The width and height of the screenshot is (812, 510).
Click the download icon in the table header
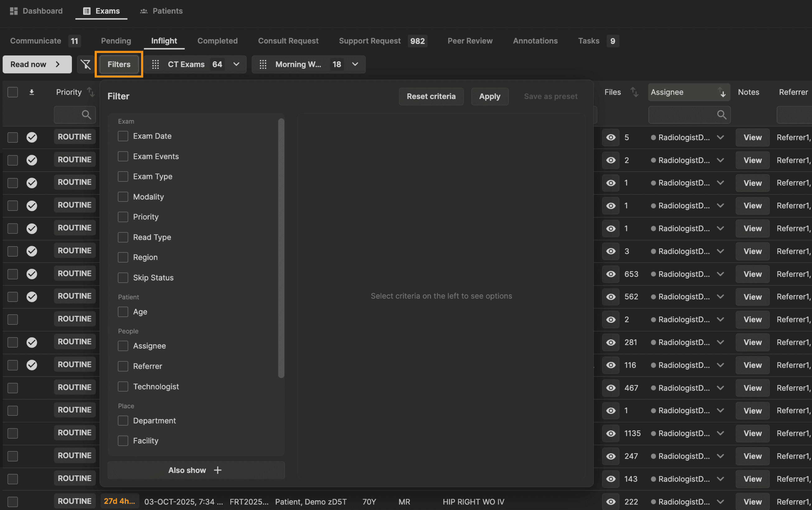pyautogui.click(x=32, y=92)
